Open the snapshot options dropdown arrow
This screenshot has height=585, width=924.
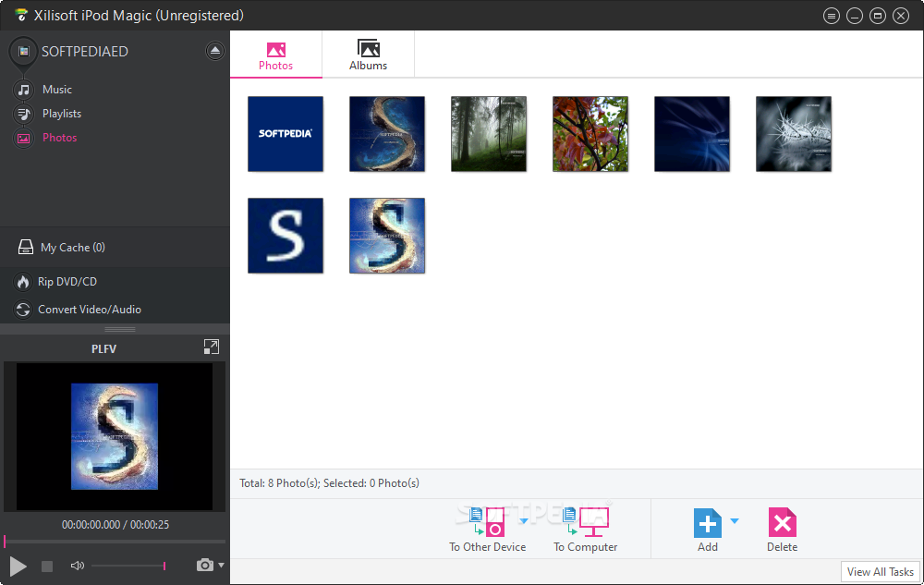tap(221, 565)
